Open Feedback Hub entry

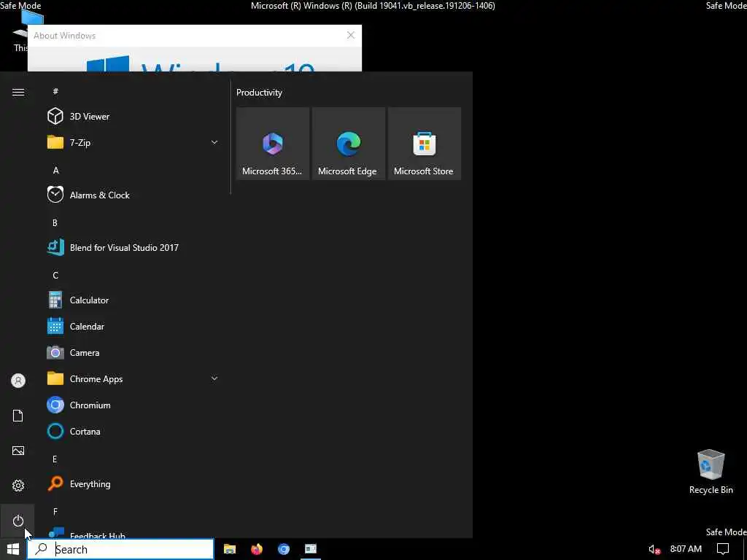(133, 532)
